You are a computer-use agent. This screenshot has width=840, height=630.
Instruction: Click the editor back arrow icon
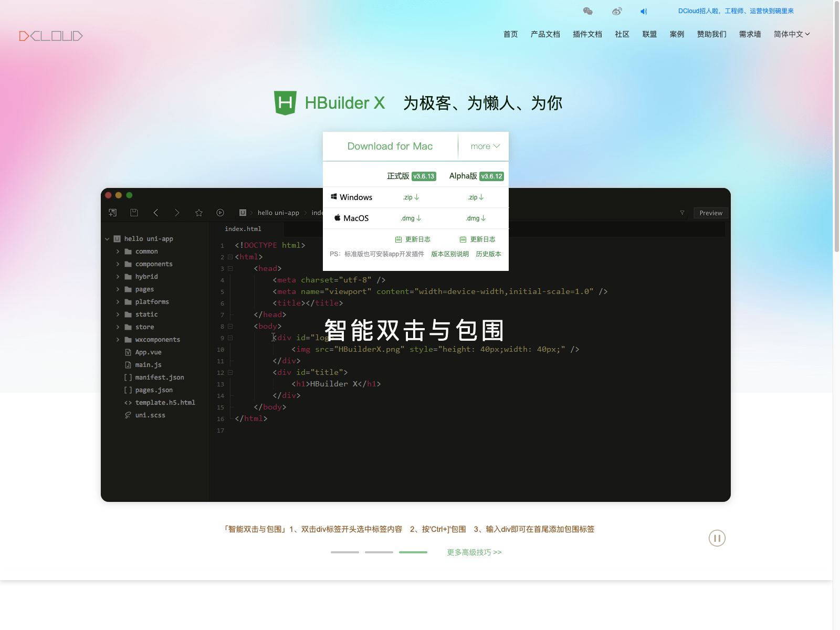(155, 213)
